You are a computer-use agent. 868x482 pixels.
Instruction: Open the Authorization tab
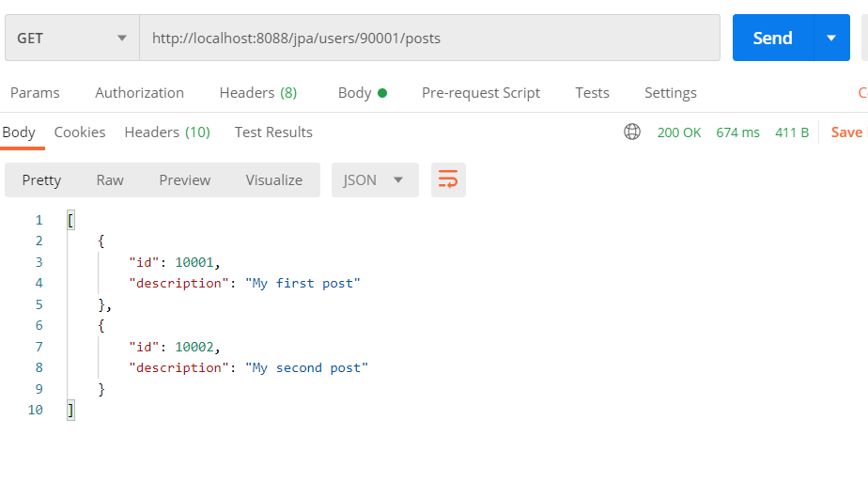click(139, 92)
